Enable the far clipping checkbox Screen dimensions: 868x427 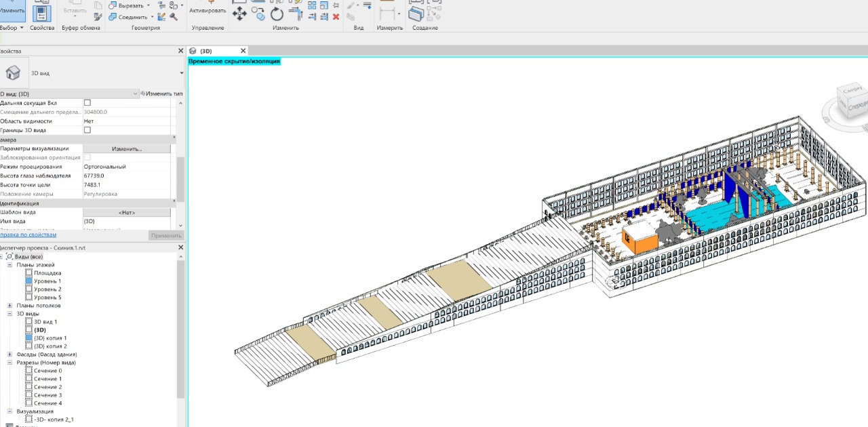(87, 103)
